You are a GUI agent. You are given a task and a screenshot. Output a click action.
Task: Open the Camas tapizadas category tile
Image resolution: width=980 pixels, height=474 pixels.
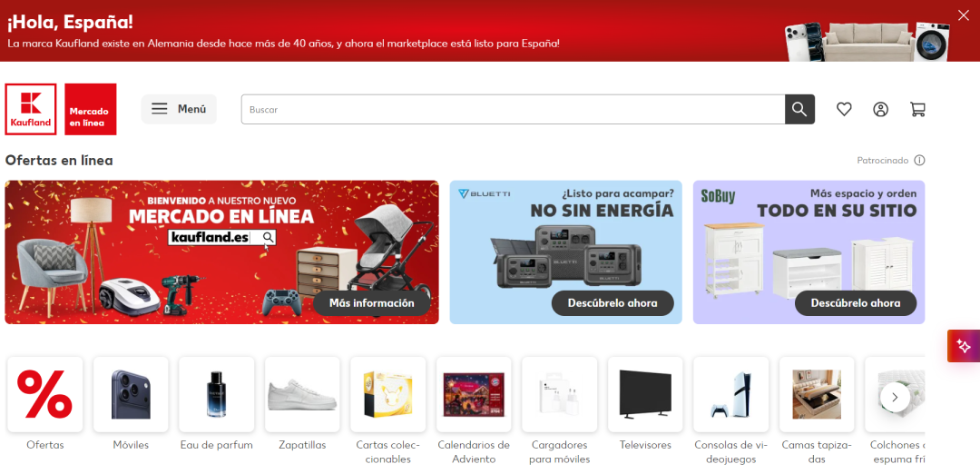click(817, 395)
